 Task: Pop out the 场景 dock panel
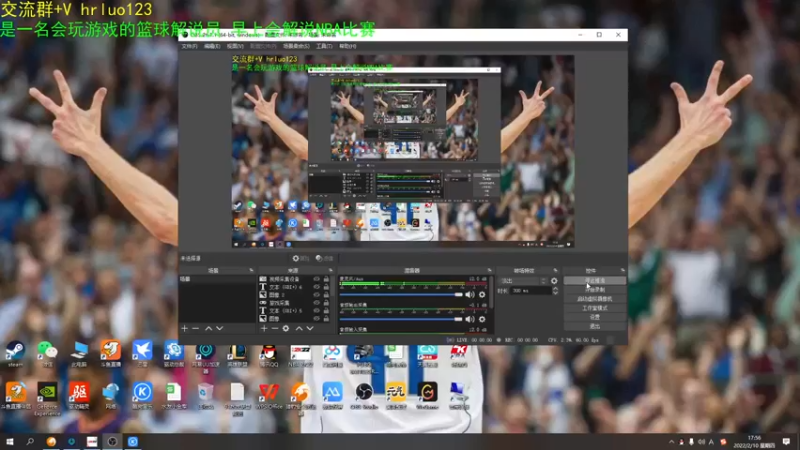coord(251,270)
